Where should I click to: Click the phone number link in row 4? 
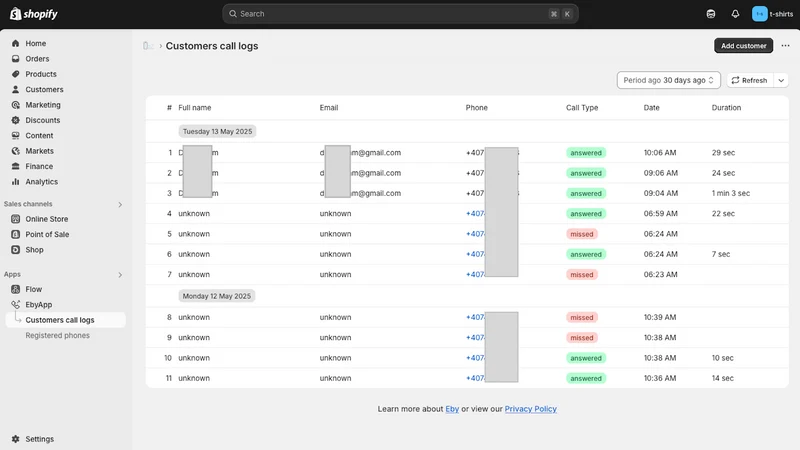click(475, 213)
